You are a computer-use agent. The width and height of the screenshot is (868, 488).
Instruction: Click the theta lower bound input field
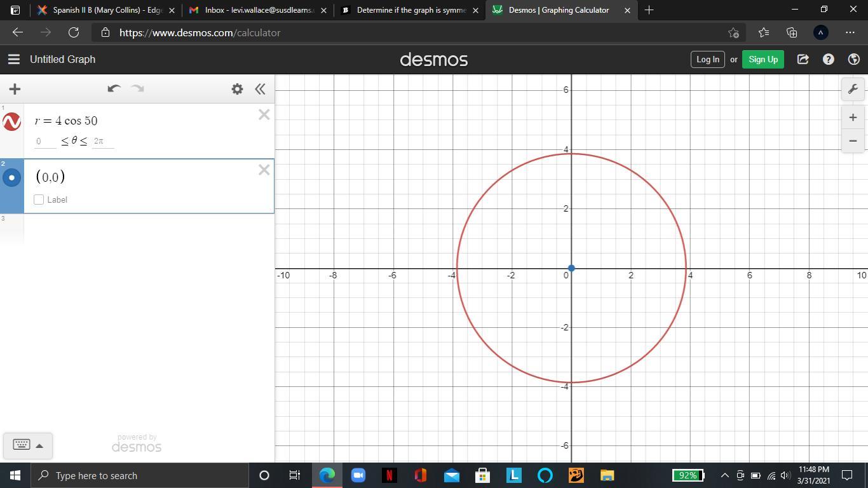click(45, 141)
